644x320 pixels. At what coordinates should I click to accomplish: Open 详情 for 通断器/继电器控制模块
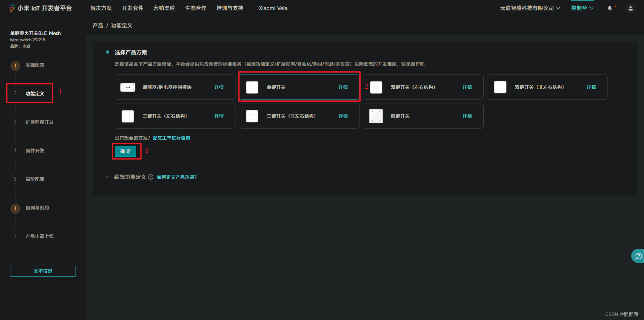coord(219,87)
